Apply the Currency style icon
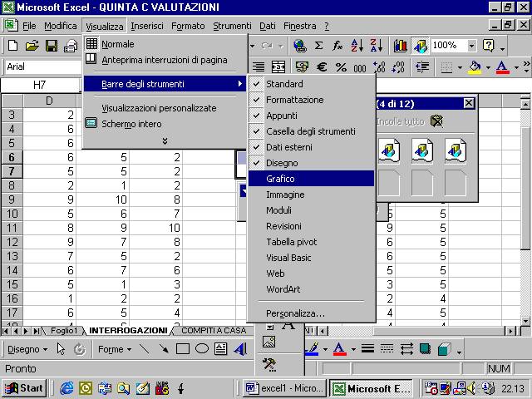 (x=302, y=66)
